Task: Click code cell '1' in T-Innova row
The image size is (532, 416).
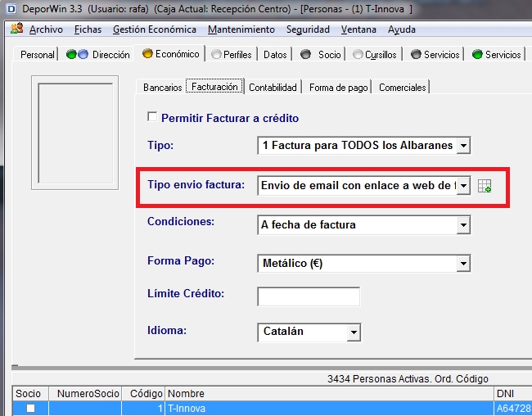Action: (143, 408)
